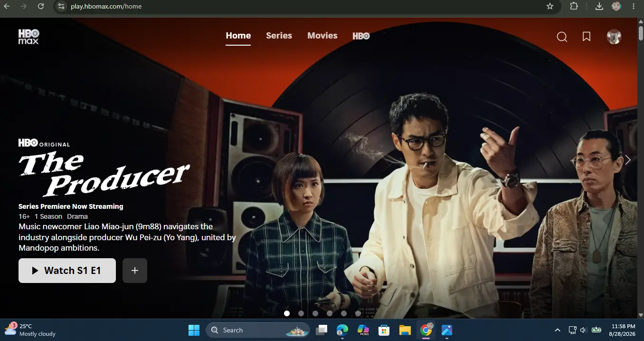Open volume control tray icon

click(584, 330)
